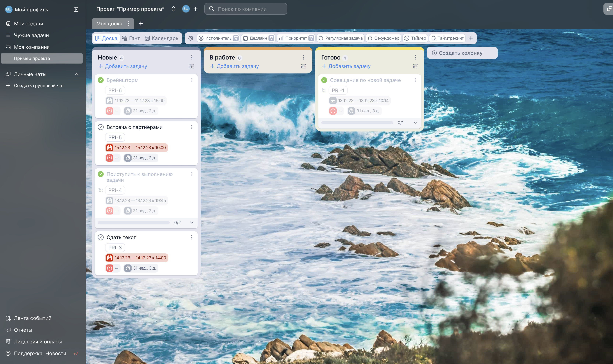Viewport: 613px width, 364px height.
Task: Click Добавить задачу in Готово column
Action: (x=346, y=66)
